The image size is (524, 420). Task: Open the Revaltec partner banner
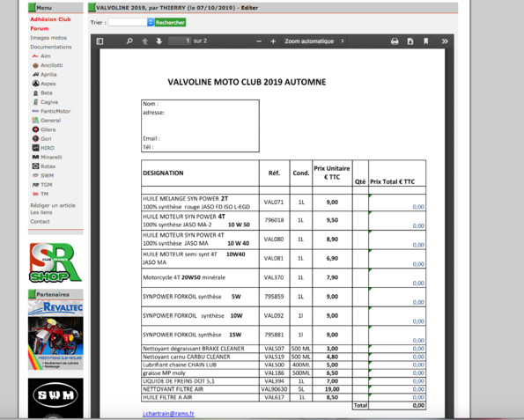[x=55, y=335]
